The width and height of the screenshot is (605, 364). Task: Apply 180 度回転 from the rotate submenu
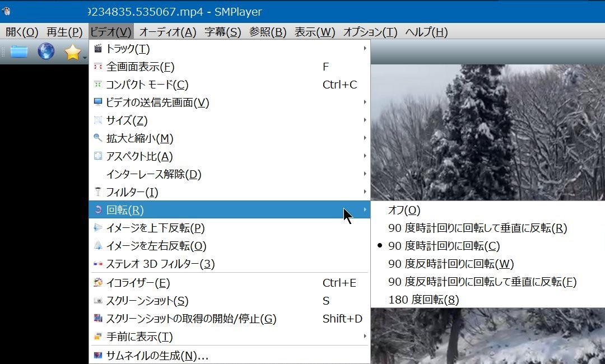pyautogui.click(x=423, y=300)
